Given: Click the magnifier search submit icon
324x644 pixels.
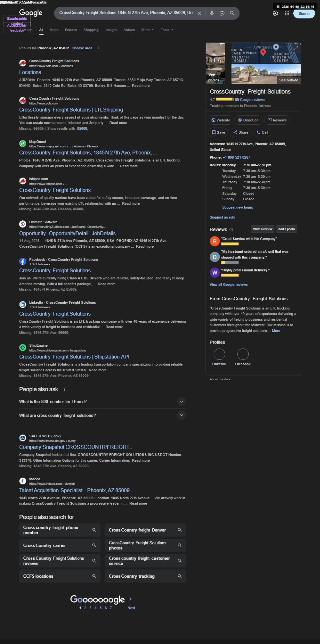Looking at the screenshot, I should coord(232,13).
